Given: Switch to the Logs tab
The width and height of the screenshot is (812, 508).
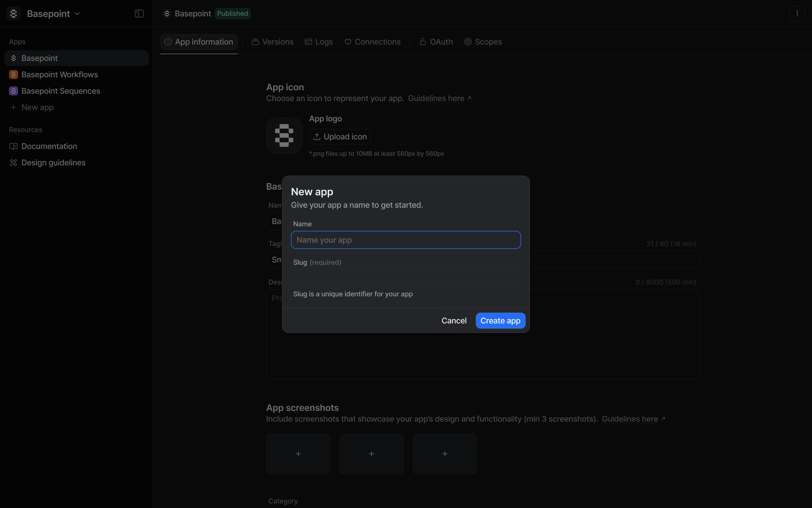Looking at the screenshot, I should tap(319, 42).
